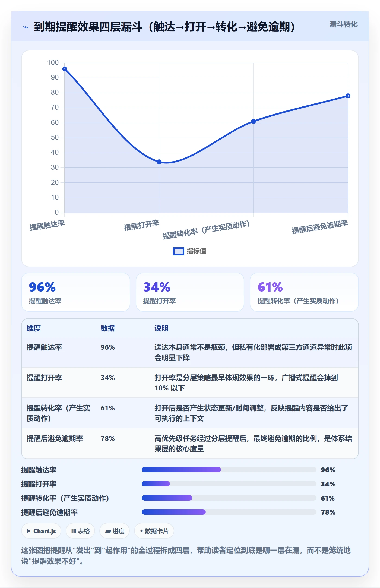This screenshot has height=588, width=380.
Task: Click the 96 data point on the chart
Action: pos(65,69)
